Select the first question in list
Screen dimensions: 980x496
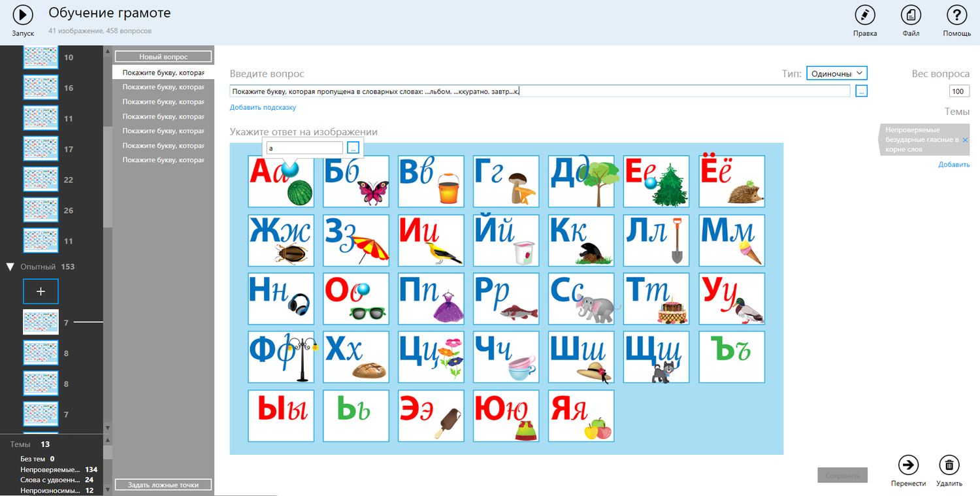[x=163, y=73]
